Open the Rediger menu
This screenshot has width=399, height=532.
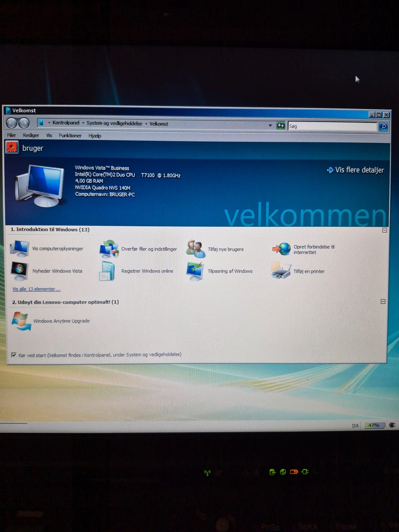(x=31, y=135)
